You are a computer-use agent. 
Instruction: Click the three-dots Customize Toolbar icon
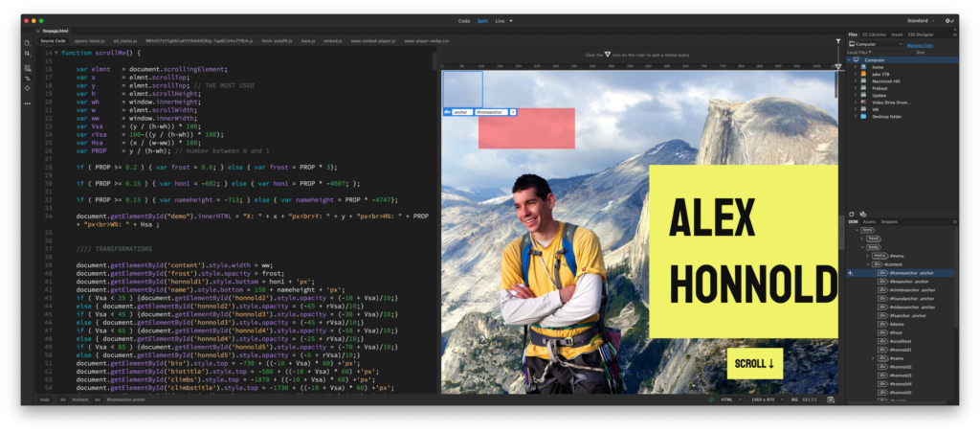coord(27,102)
